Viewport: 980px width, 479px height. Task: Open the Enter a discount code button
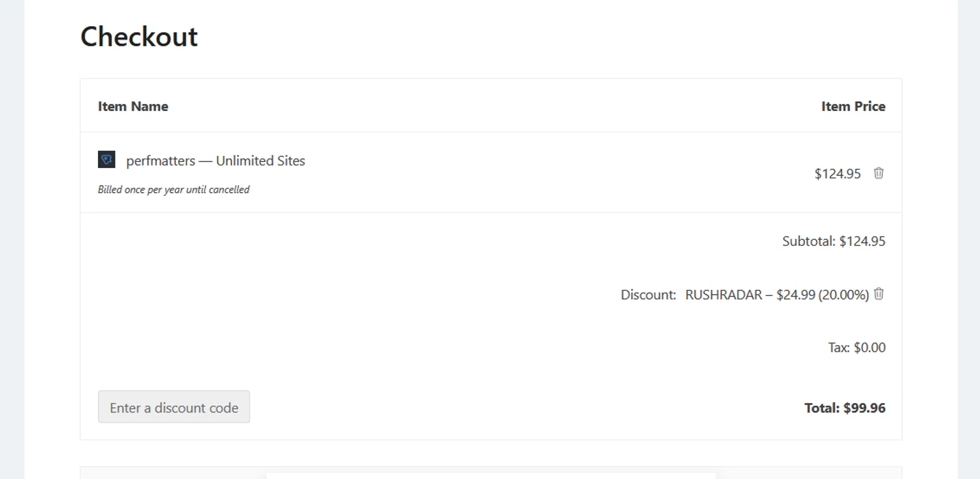pyautogui.click(x=174, y=407)
